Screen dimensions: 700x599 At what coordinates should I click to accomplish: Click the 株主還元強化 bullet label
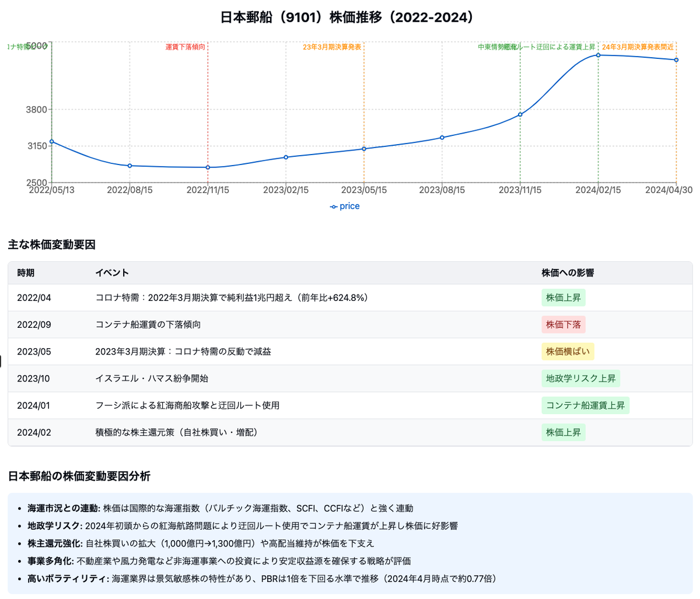(55, 544)
